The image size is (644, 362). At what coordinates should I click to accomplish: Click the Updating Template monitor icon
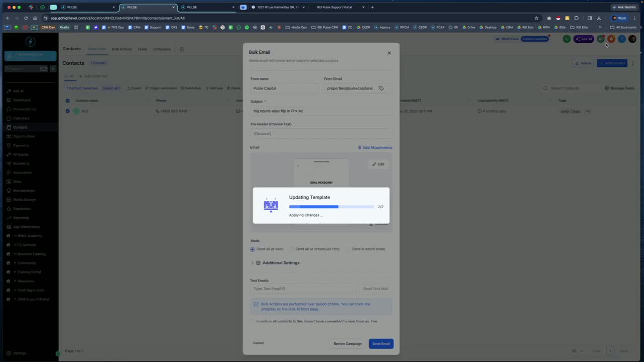tap(271, 205)
